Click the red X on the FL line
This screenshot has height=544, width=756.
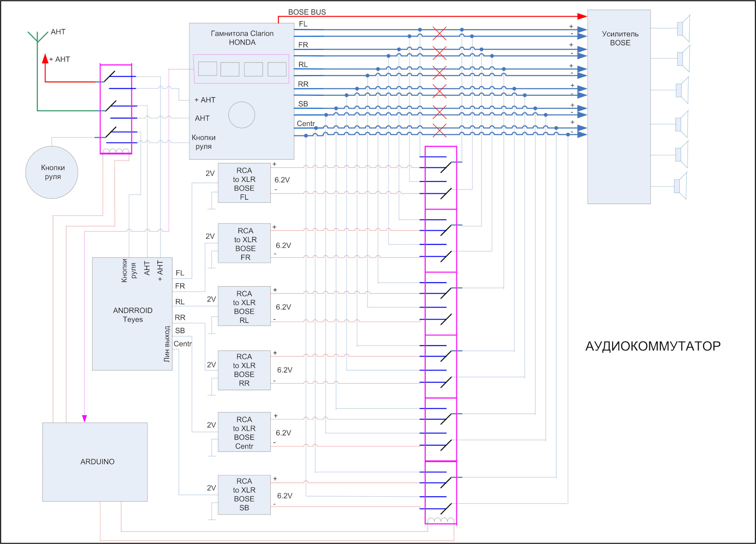click(439, 33)
